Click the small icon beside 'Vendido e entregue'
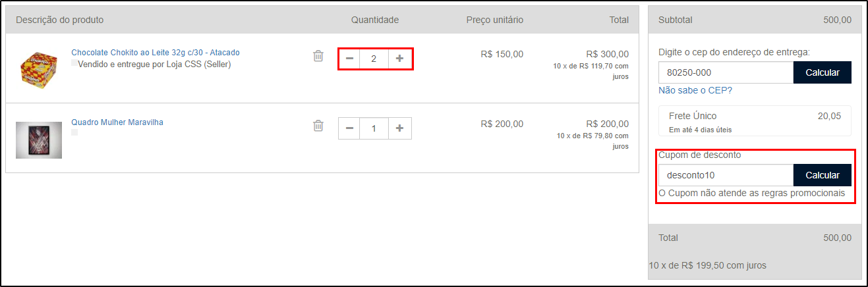The image size is (868, 287). (x=74, y=63)
